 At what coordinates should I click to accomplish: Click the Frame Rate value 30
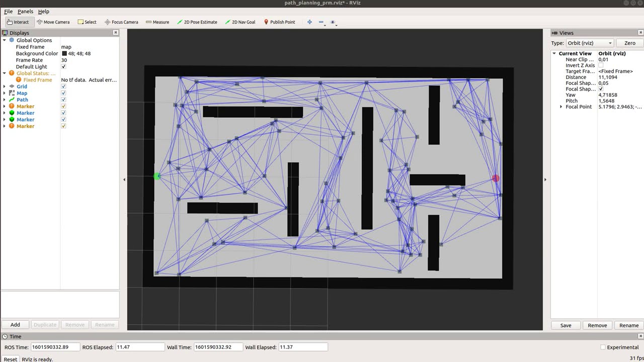point(64,60)
